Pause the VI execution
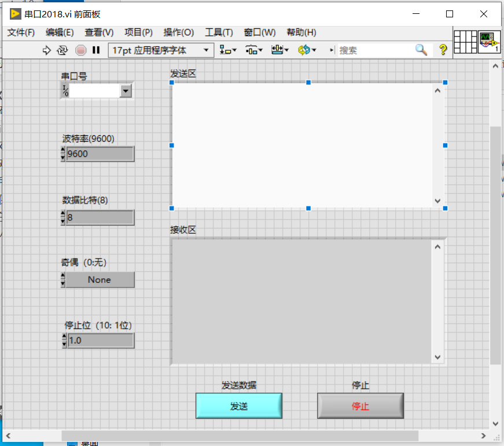The width and height of the screenshot is (504, 446). (97, 50)
